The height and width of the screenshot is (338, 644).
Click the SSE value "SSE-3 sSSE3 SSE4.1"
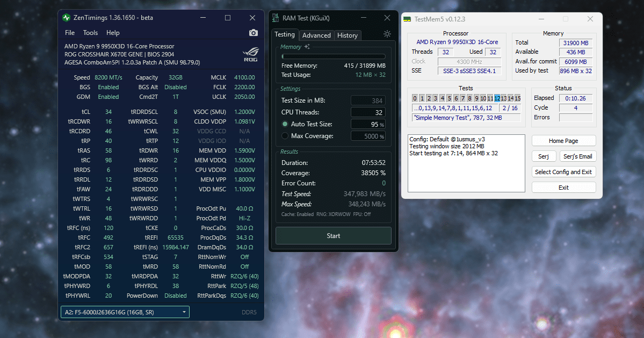click(469, 71)
